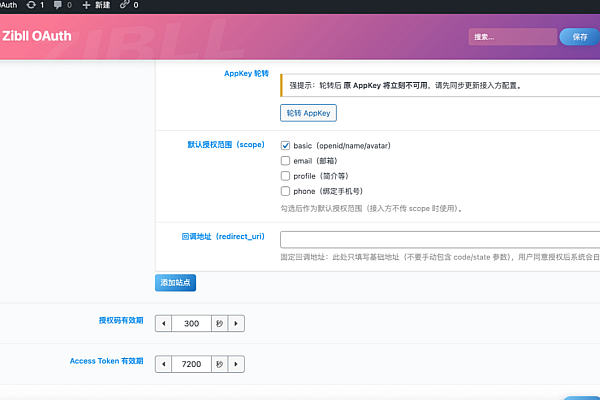Enable the email（邮箱）scope checkbox

[x=285, y=160]
